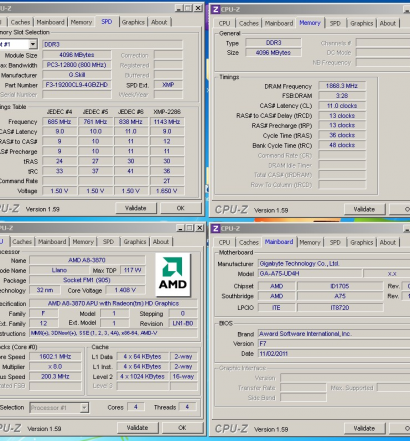Open Memory tab in CPU window

(83, 242)
